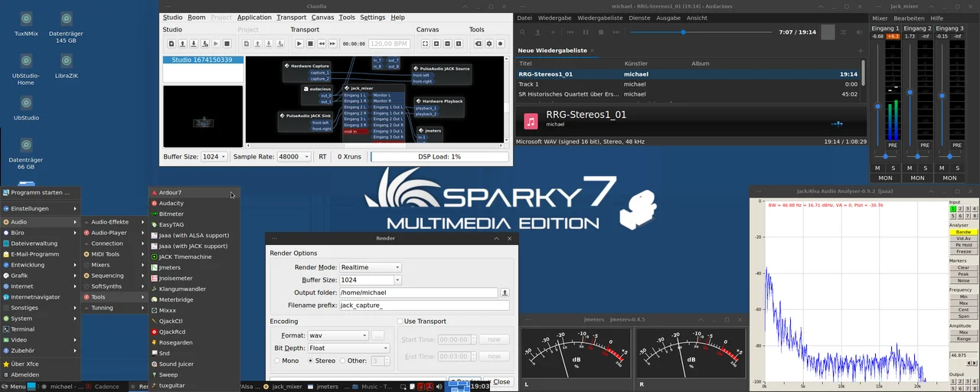Select Stereo channel option in Render
Viewport: 980px width, 392px height.
322,361
